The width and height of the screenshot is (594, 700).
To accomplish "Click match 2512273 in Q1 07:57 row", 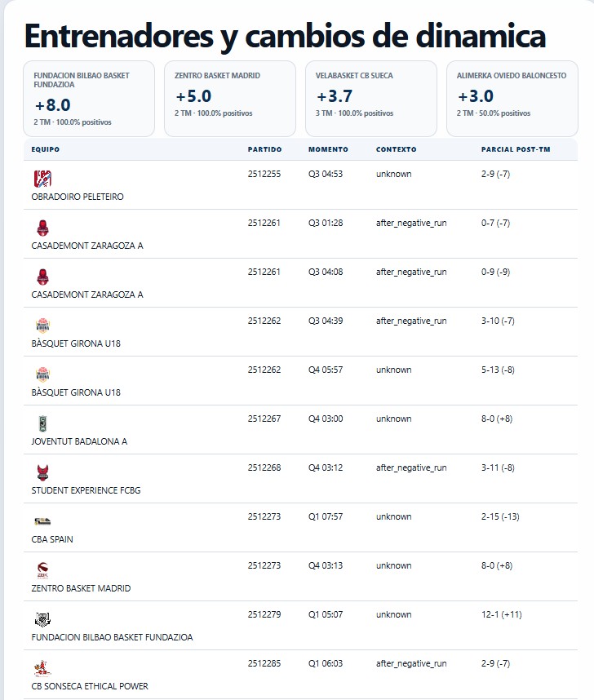I will point(264,517).
